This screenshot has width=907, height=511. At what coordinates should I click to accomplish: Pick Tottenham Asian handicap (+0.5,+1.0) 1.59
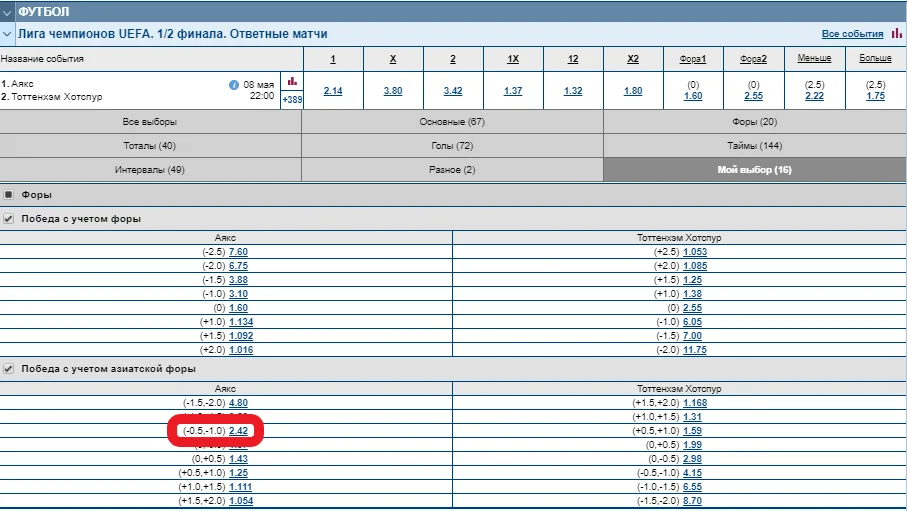[x=692, y=431]
